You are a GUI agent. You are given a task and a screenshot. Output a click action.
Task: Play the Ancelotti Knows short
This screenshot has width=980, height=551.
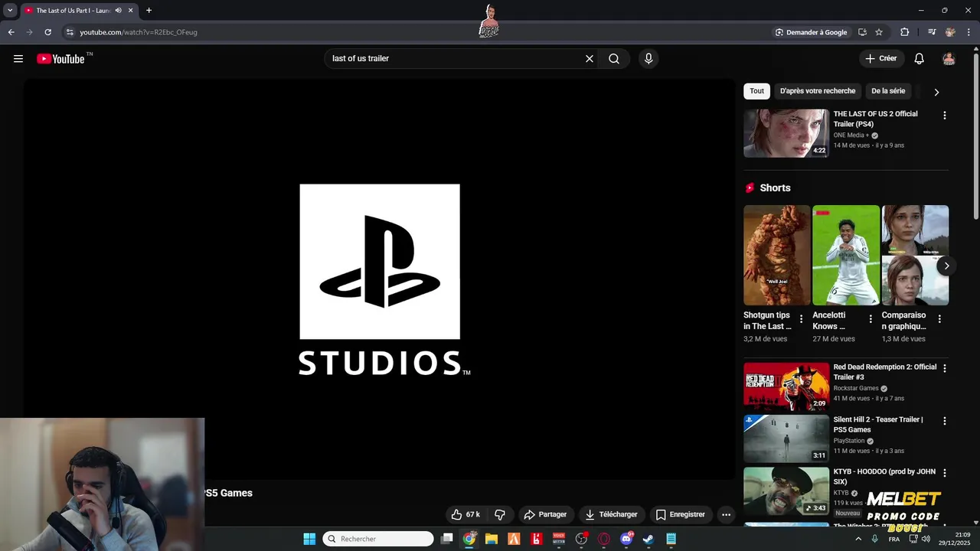(846, 255)
